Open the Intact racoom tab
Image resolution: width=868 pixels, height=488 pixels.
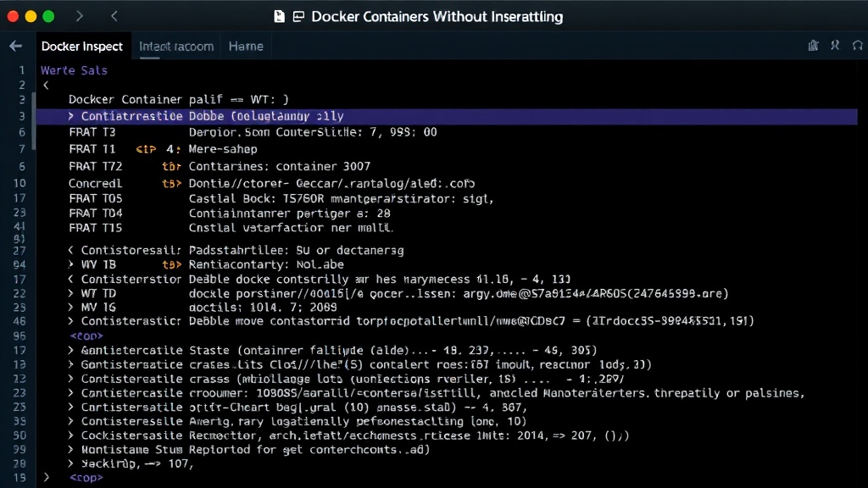click(176, 47)
